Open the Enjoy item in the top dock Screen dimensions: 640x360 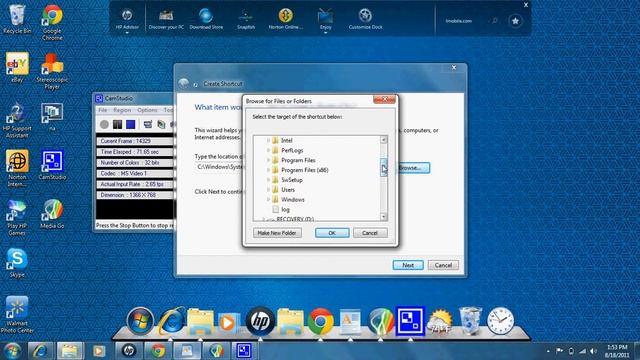325,20
